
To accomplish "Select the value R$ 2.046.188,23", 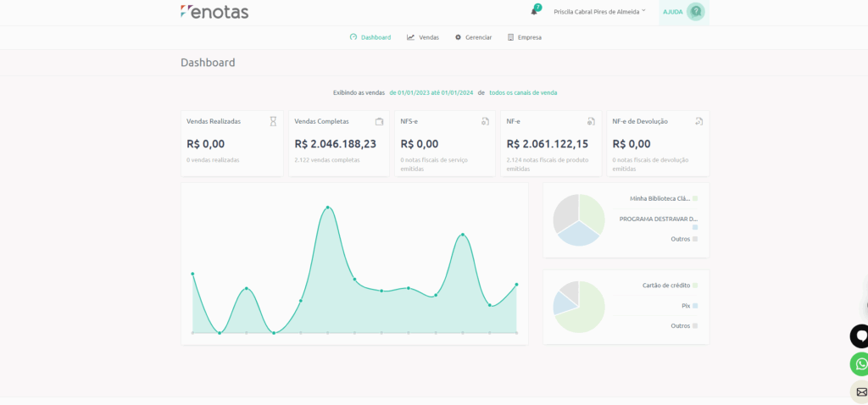I will [335, 144].
